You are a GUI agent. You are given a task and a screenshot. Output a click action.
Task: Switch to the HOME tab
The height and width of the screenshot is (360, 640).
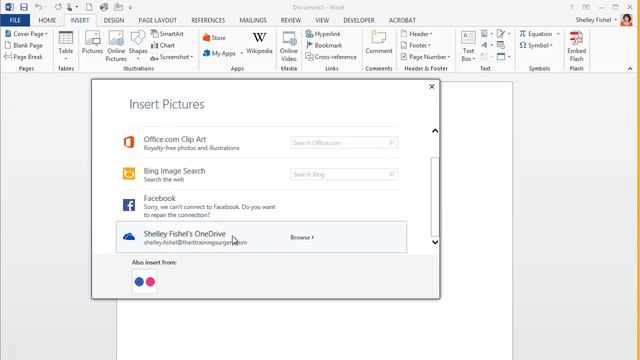click(x=47, y=20)
